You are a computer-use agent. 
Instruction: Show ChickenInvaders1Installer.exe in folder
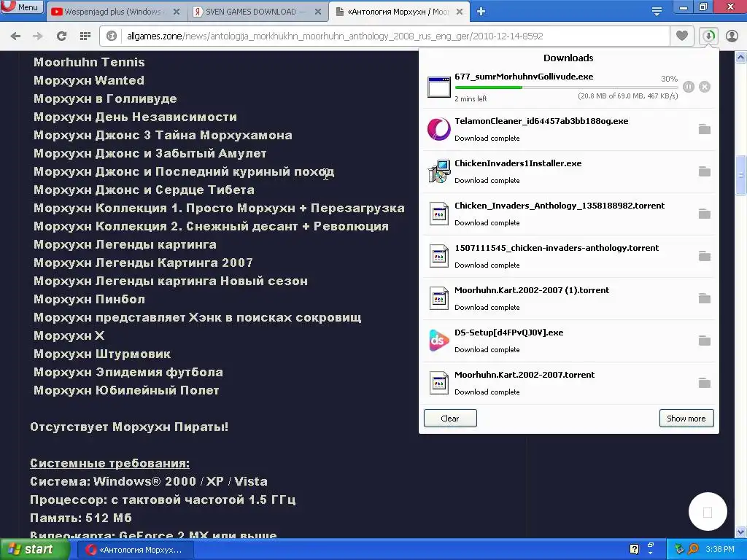704,171
